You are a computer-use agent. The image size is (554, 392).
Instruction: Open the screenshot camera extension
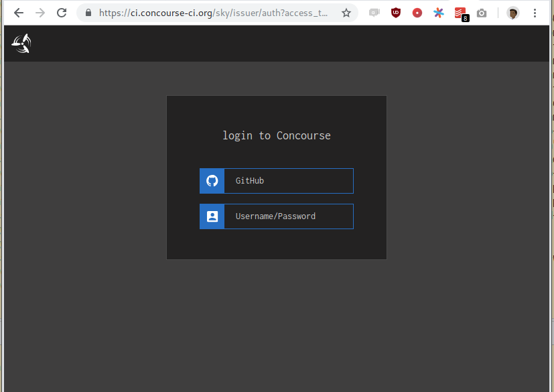point(482,13)
